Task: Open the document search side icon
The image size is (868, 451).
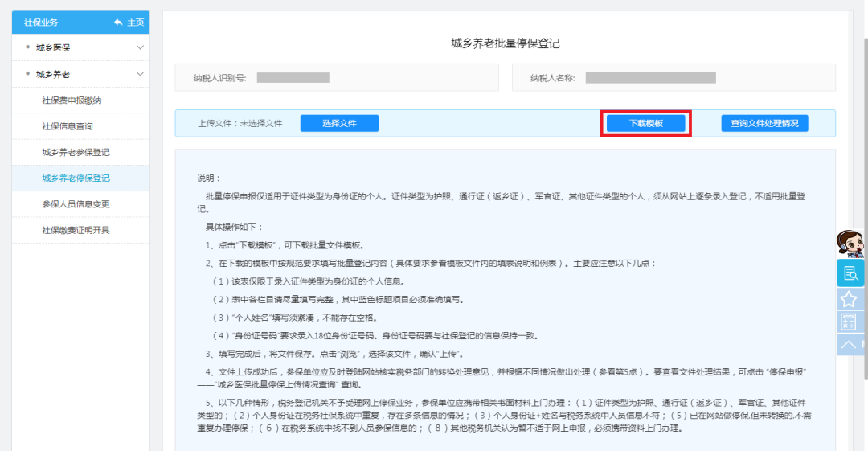Action: tap(850, 273)
